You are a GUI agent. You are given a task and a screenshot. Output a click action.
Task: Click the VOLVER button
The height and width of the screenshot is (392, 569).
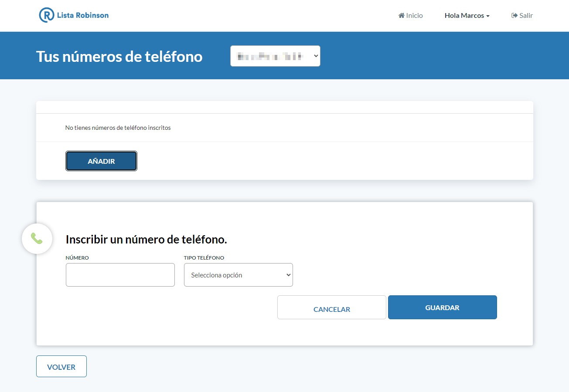point(61,366)
